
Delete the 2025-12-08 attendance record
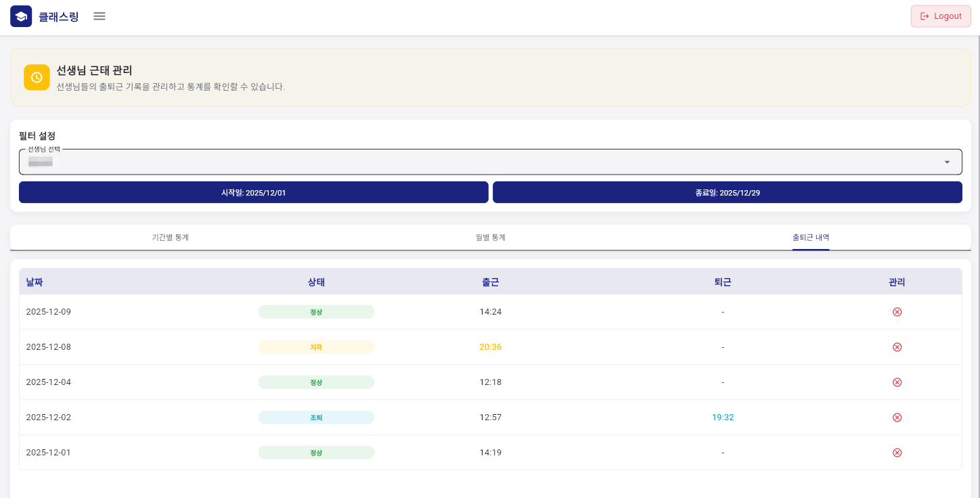(897, 347)
